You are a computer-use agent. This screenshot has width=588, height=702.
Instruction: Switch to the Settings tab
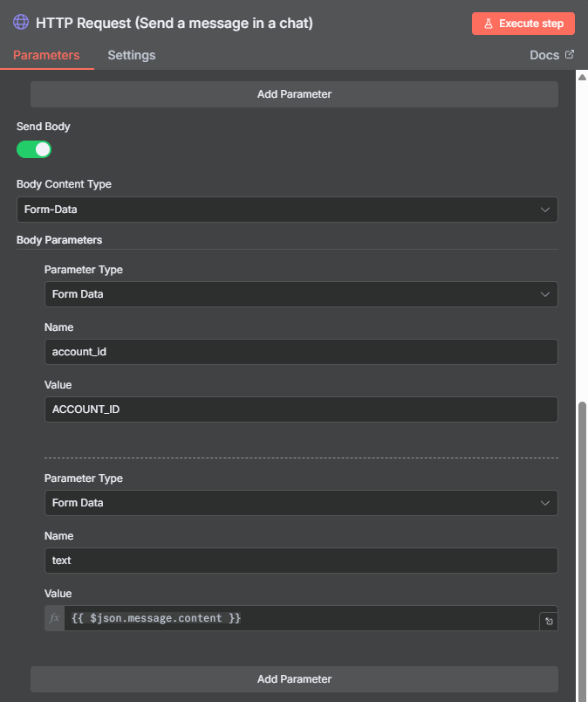pyautogui.click(x=132, y=55)
